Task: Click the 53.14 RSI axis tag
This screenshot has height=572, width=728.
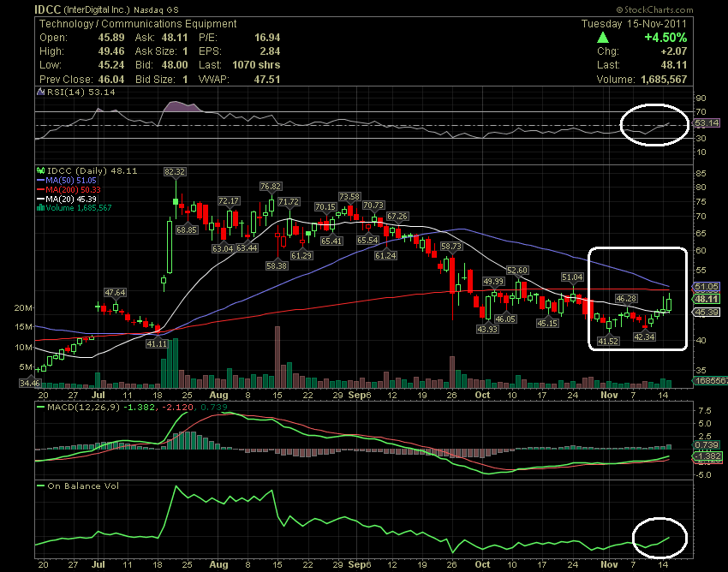Action: point(707,123)
